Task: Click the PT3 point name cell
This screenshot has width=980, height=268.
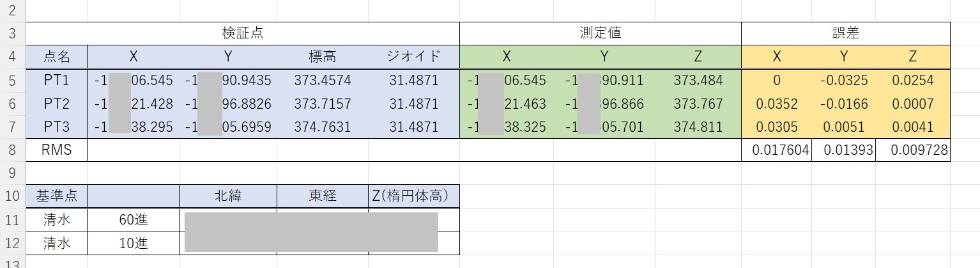Action: coord(56,127)
